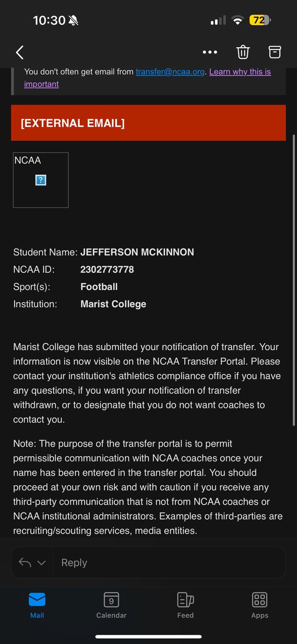The width and height of the screenshot is (297, 644).
Task: Open 'Learn why this is important' link
Action: tap(147, 78)
